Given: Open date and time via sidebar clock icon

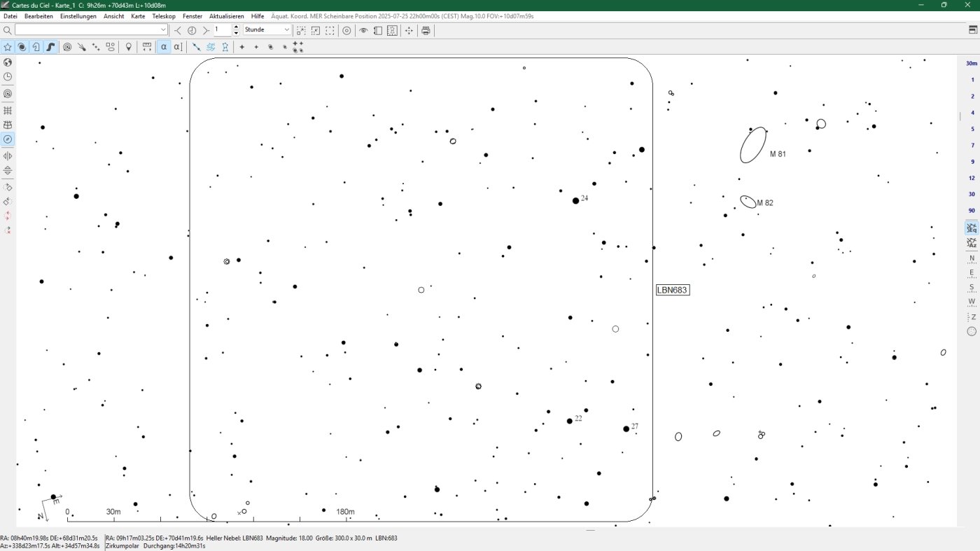Looking at the screenshot, I should click(8, 77).
